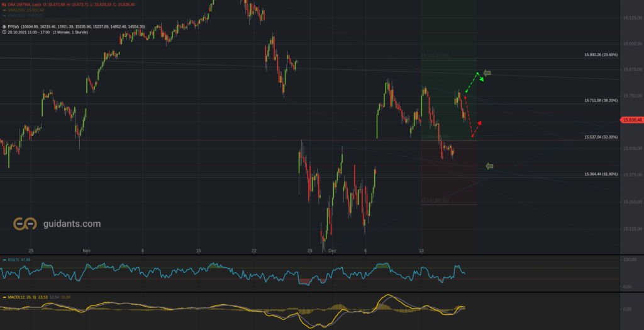
Task: Select Fibonacci label 15.537,04 (50.00%)
Action: click(x=601, y=137)
